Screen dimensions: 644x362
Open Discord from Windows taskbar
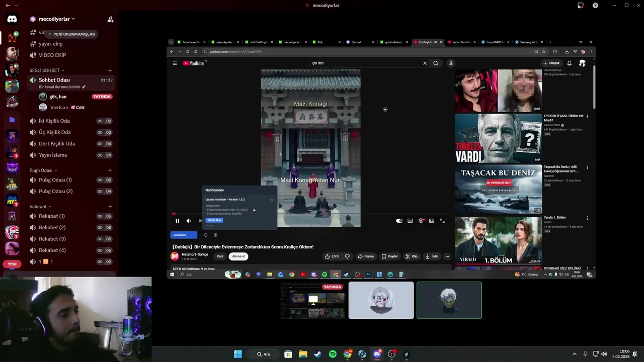click(377, 354)
